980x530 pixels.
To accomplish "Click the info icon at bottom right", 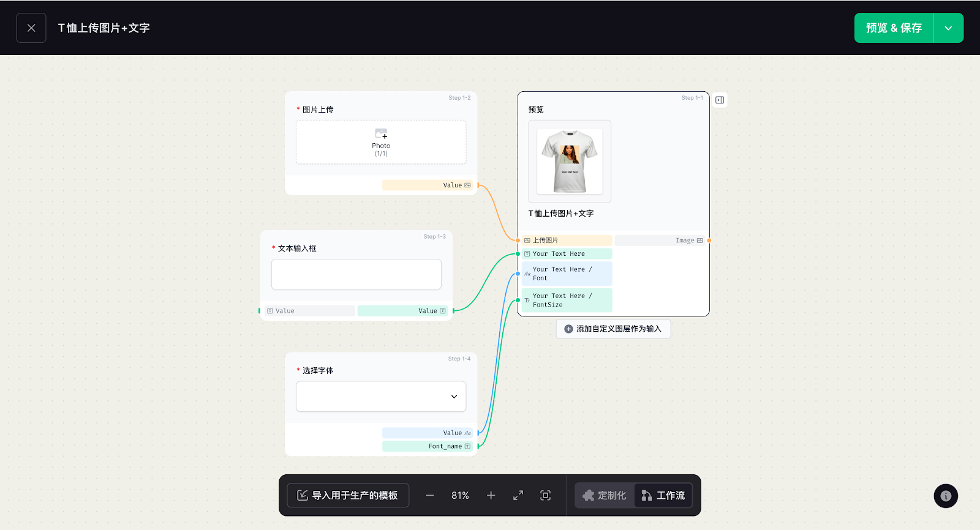I will click(946, 496).
